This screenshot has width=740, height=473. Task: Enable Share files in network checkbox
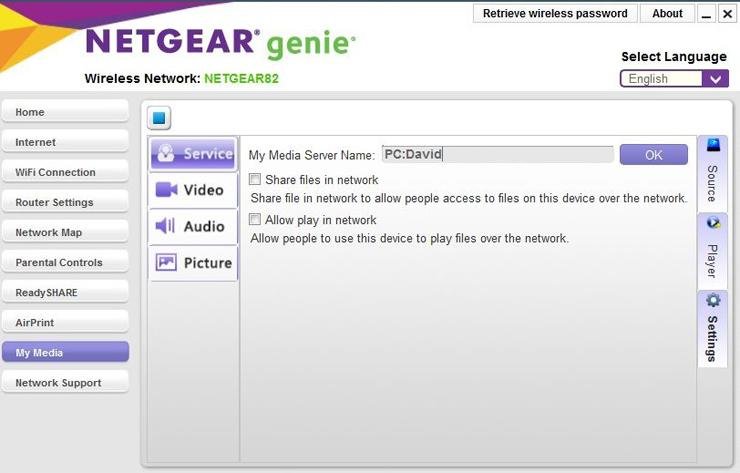click(x=255, y=180)
